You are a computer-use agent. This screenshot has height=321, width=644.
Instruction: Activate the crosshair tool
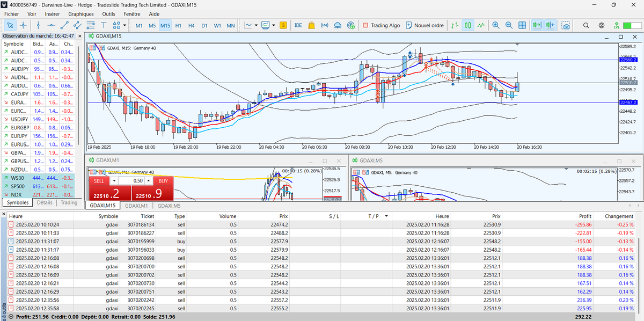pos(23,25)
